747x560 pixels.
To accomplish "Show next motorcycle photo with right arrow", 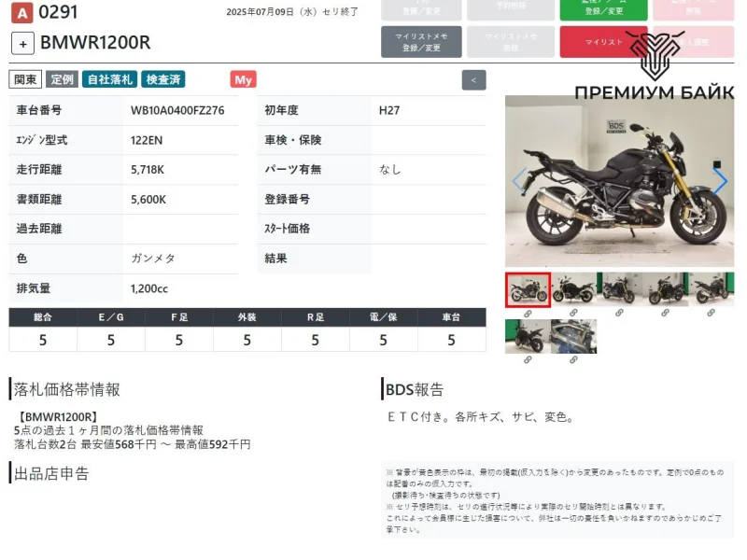I will 720,181.
